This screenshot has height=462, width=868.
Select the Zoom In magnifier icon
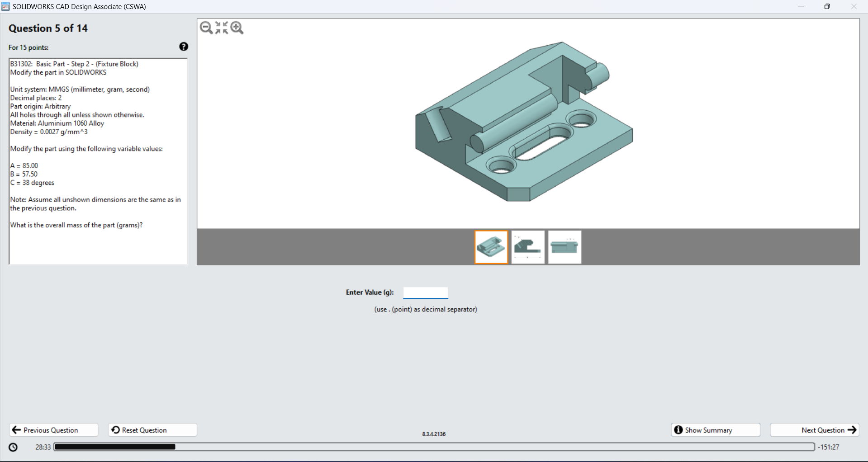[x=237, y=28]
